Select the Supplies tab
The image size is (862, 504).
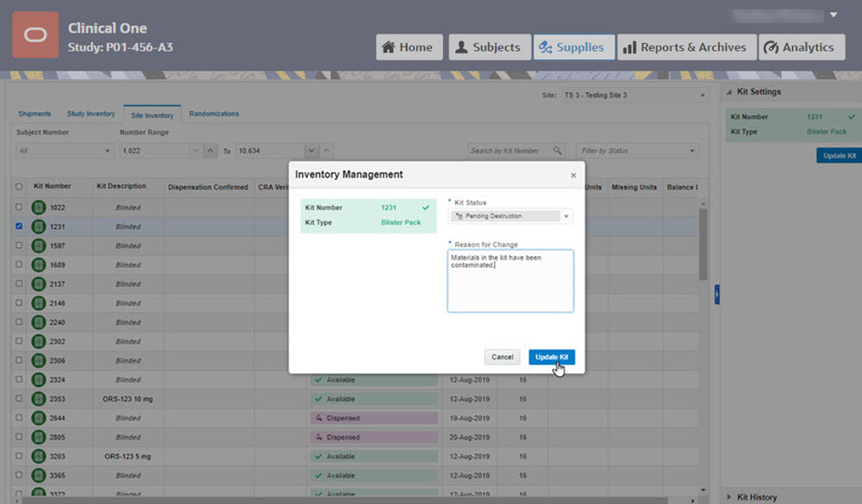573,47
